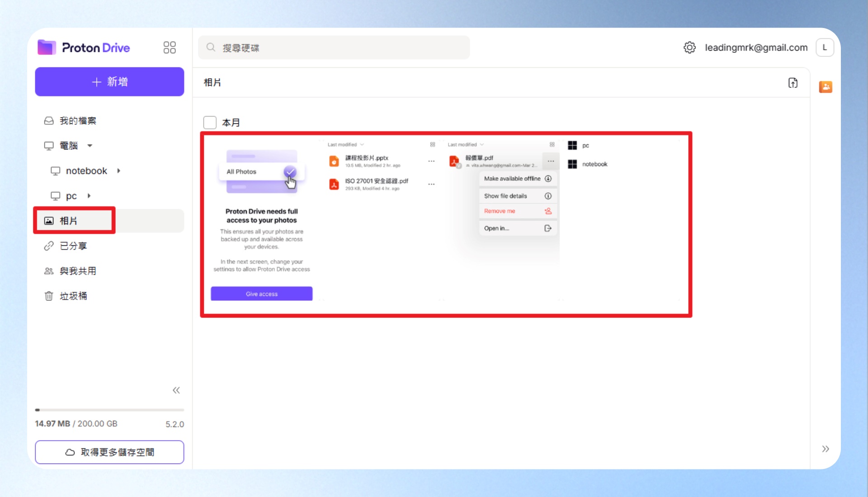The height and width of the screenshot is (497, 868).
Task: Click the 相片 page heading
Action: [x=212, y=82]
